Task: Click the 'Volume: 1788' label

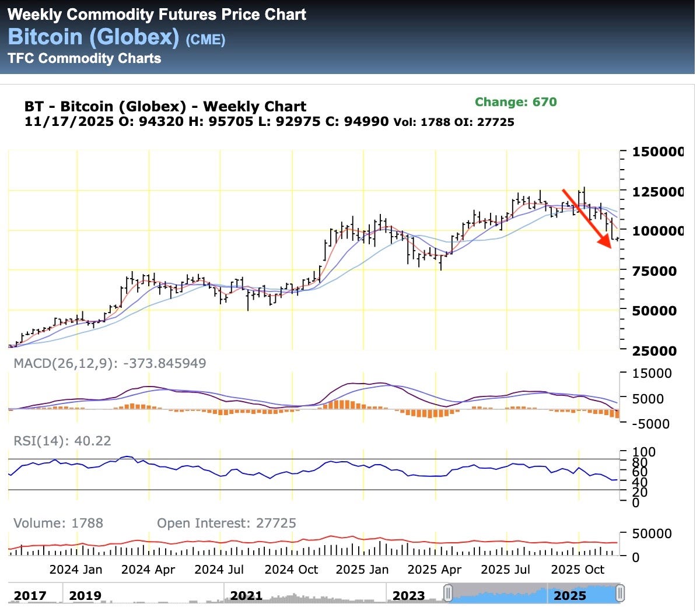Action: click(x=58, y=523)
